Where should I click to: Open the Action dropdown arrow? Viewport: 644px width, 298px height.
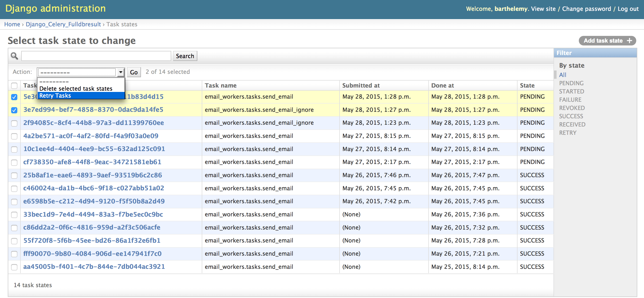click(x=121, y=72)
